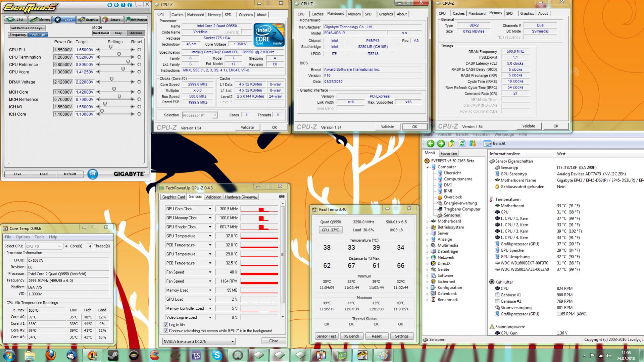Click the steering wheel taskbar icon

238,355
